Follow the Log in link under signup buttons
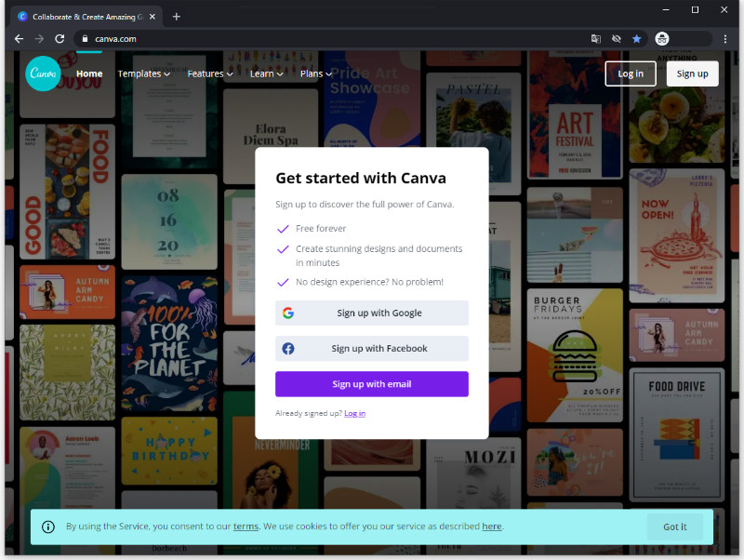The height and width of the screenshot is (560, 744). [354, 413]
